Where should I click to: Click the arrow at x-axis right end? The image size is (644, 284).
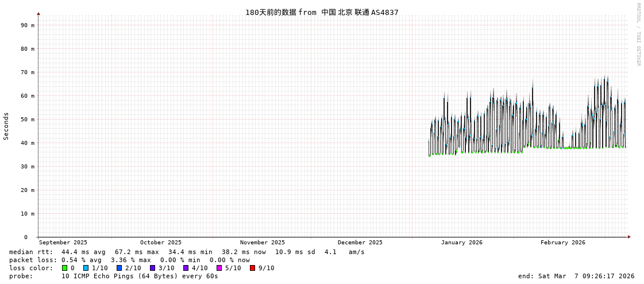(x=629, y=237)
